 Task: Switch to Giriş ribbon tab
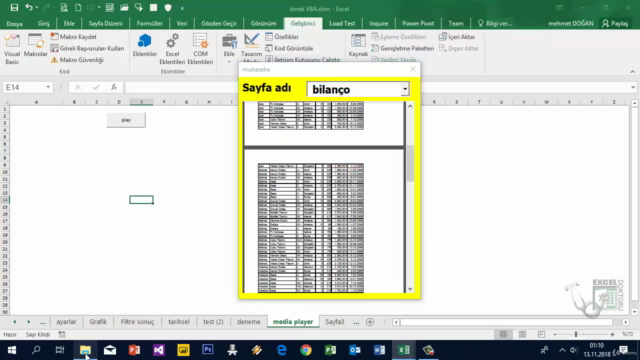point(44,23)
